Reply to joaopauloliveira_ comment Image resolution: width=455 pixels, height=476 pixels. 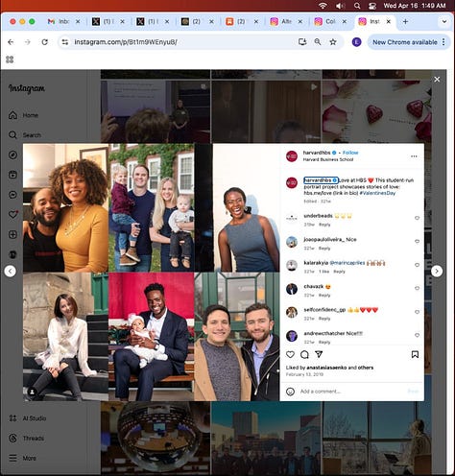click(324, 249)
